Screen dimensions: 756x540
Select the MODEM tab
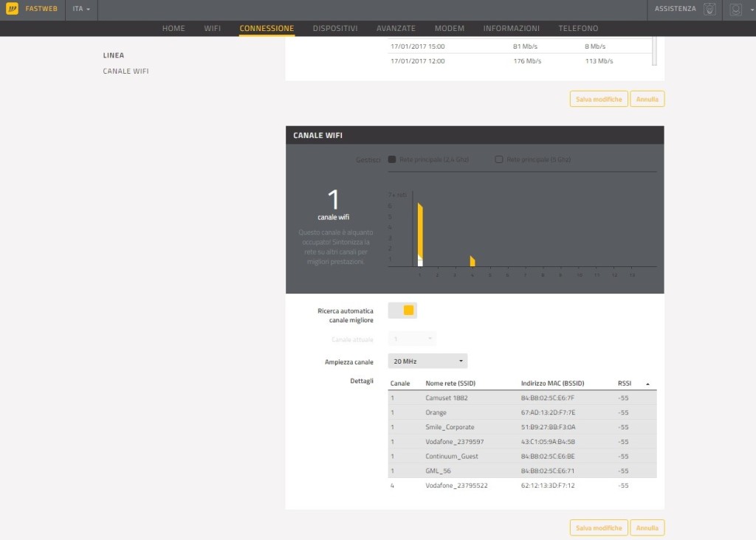click(449, 28)
